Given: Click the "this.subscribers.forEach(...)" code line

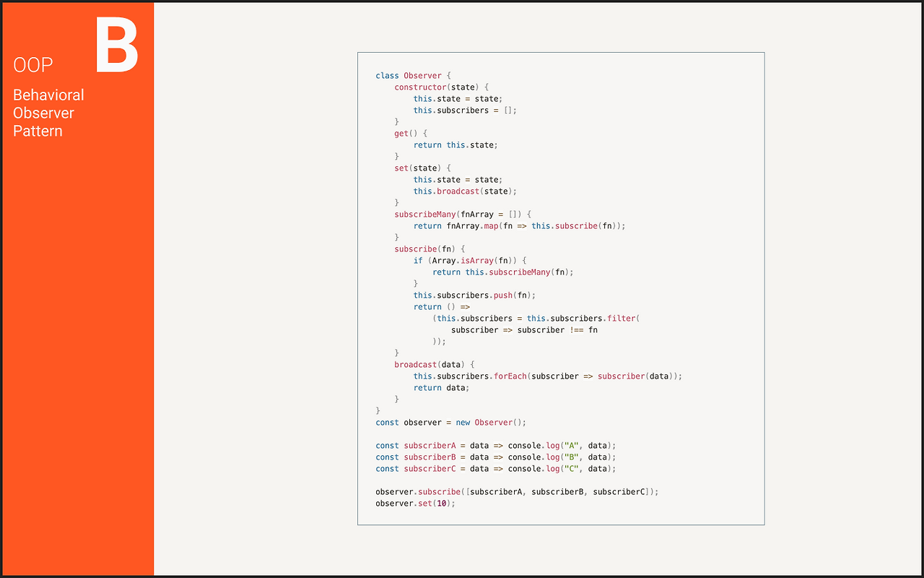Looking at the screenshot, I should [548, 376].
